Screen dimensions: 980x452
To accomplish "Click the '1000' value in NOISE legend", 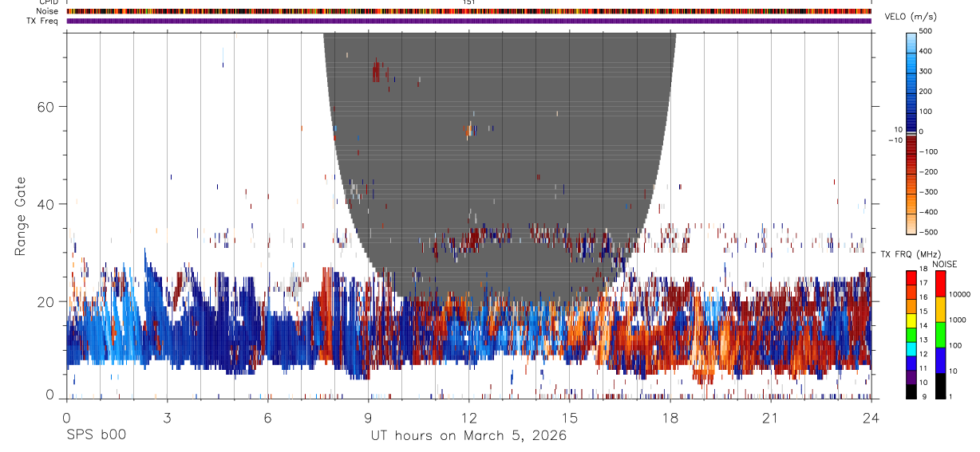I will 957,320.
